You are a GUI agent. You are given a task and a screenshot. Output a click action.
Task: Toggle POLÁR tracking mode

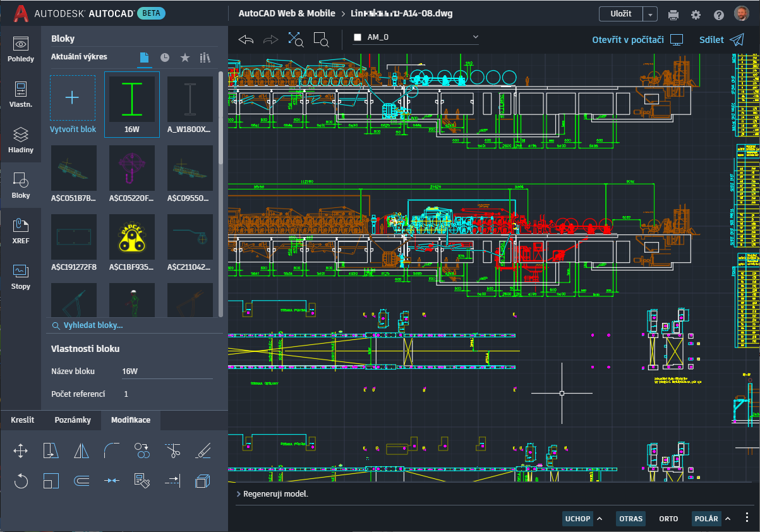pos(706,518)
